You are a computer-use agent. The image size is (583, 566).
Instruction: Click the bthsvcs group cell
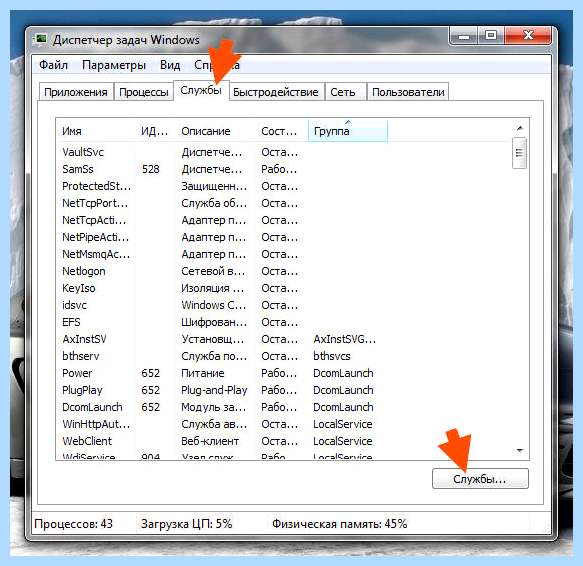point(332,356)
